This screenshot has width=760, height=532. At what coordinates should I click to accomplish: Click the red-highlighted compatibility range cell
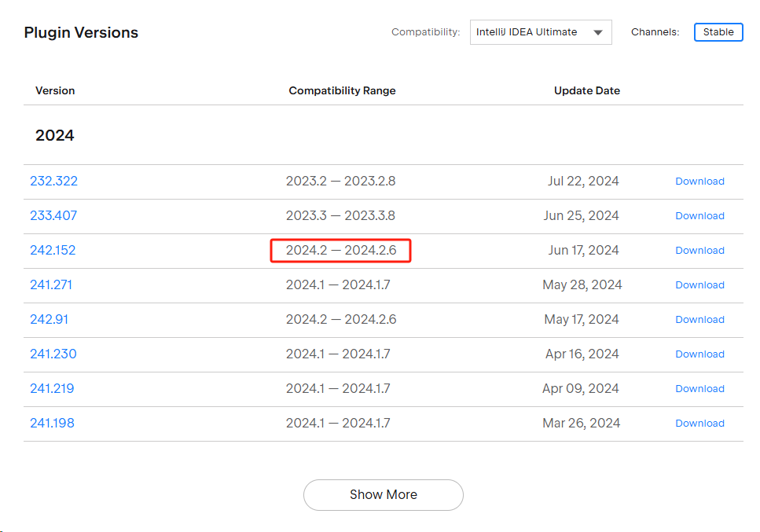(x=341, y=250)
